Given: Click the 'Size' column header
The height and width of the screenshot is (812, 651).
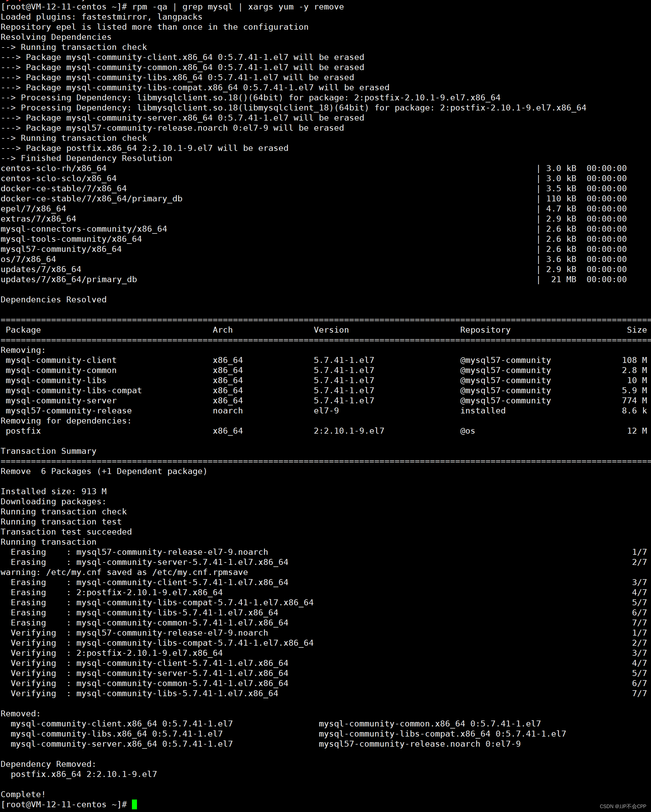Looking at the screenshot, I should click(x=637, y=330).
